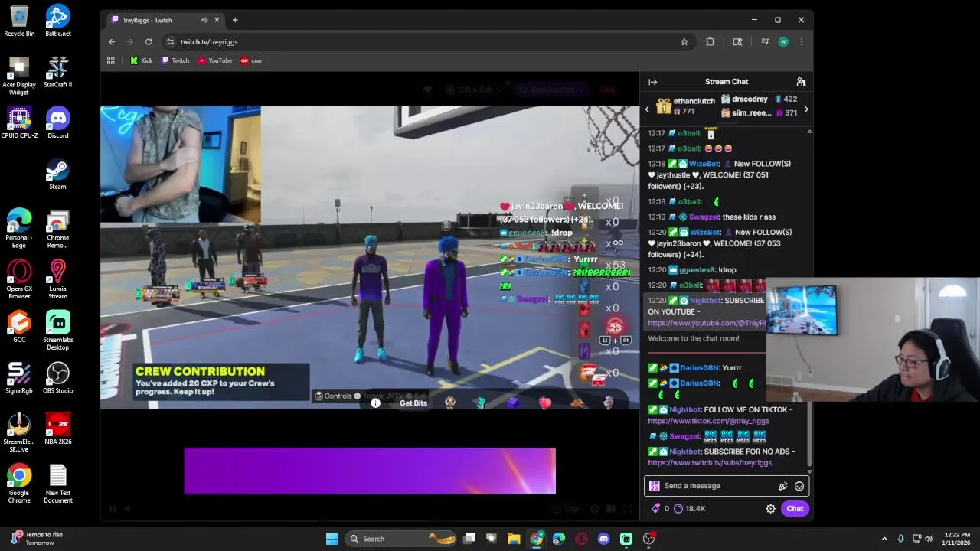Toggle fullscreen on the Twitch player
The width and height of the screenshot is (980, 551).
(x=627, y=509)
